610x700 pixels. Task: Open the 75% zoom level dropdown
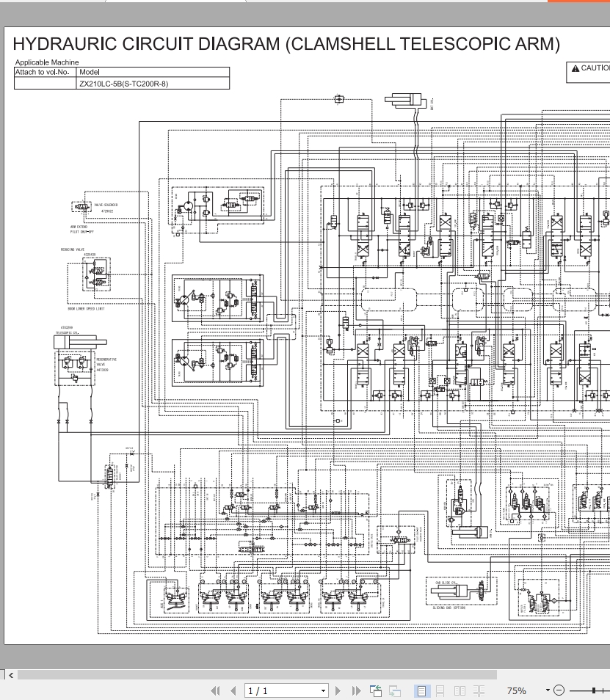point(548,690)
